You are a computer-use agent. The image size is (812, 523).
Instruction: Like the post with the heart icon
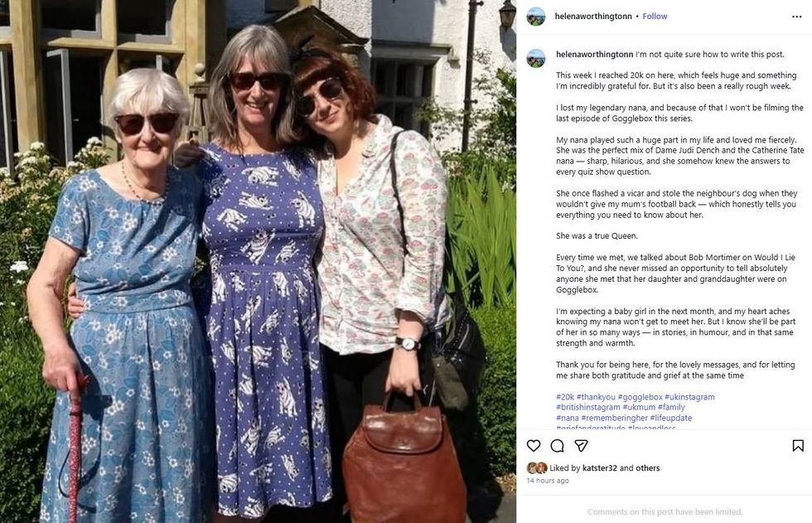[x=534, y=445]
